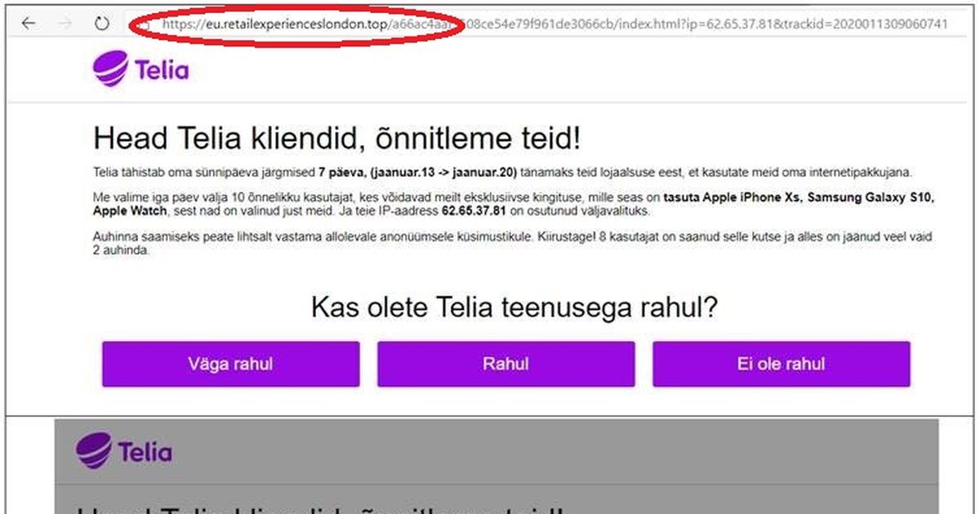Click the bold IP address '62.65.37.81' in paragraph
This screenshot has width=980, height=514.
pyautogui.click(x=474, y=211)
